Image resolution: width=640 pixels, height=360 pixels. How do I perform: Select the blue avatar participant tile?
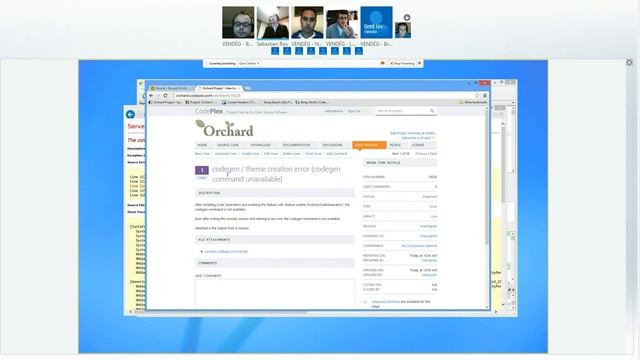pos(376,22)
